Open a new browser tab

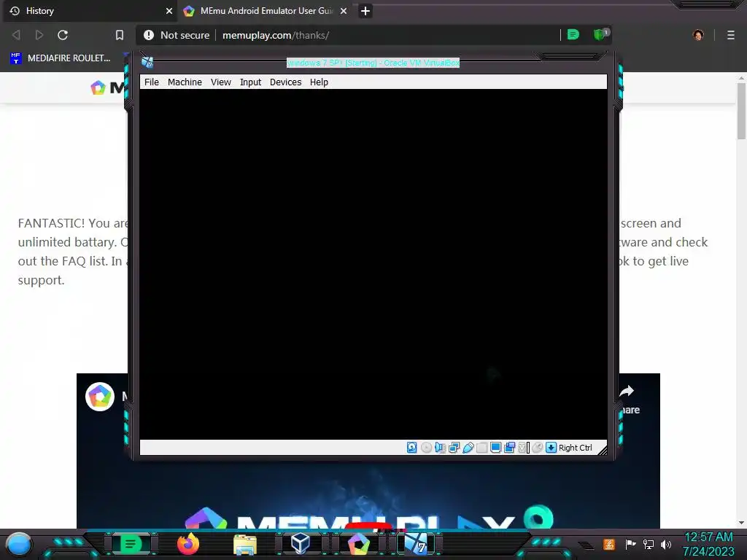tap(365, 11)
